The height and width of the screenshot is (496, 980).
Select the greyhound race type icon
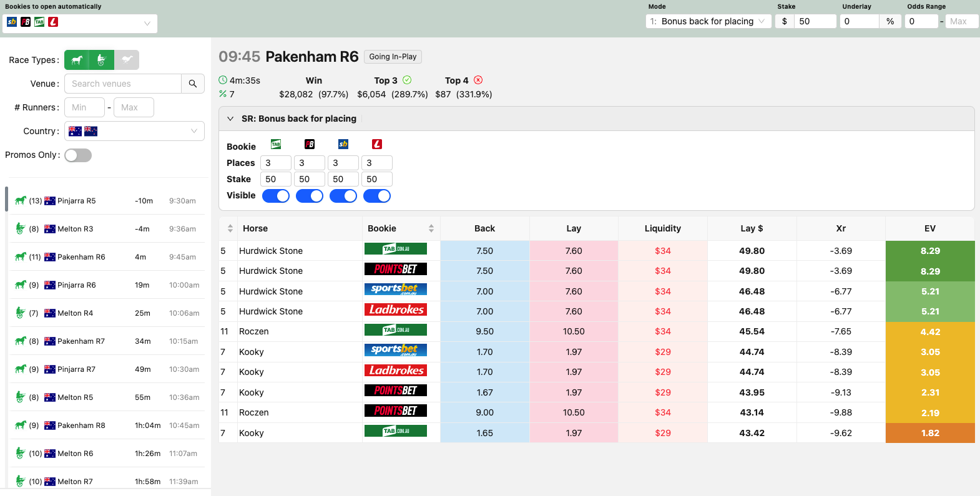click(x=127, y=60)
